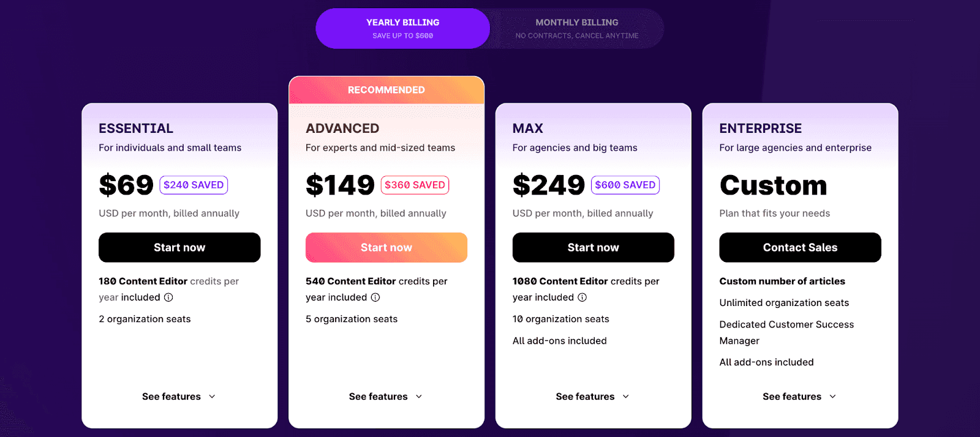
Task: Select the Yearly Billing option
Action: coord(402,28)
